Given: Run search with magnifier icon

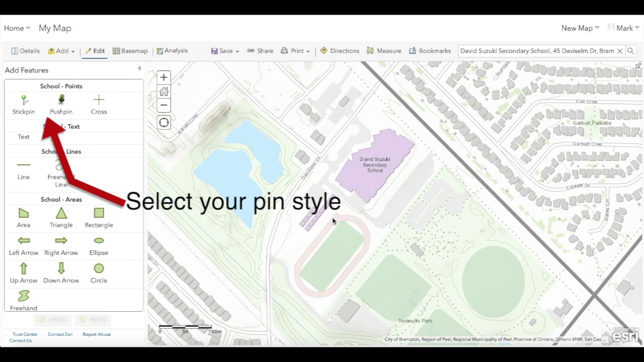Looking at the screenshot, I should point(630,51).
